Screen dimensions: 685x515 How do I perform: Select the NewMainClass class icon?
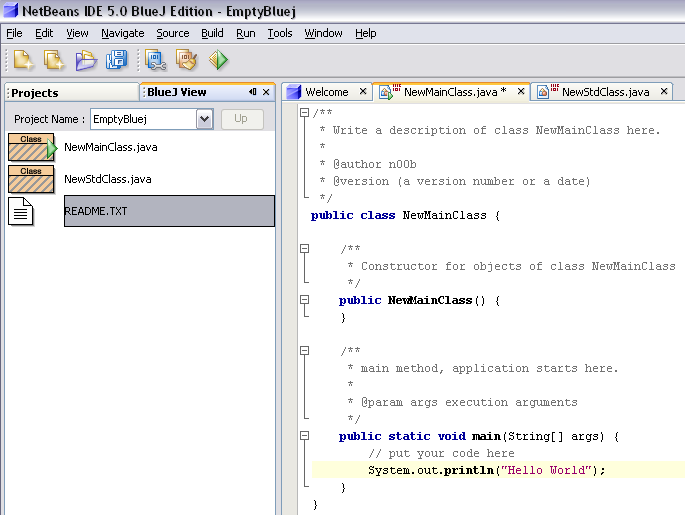point(32,147)
